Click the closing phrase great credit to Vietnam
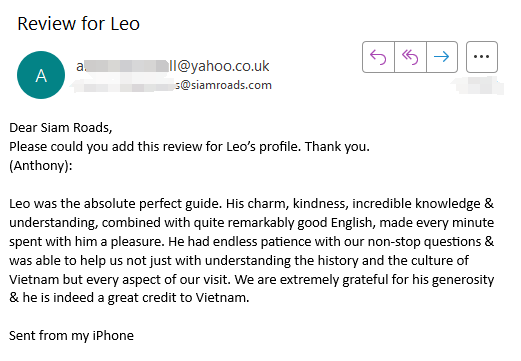Viewport: 521px width, 361px height. coord(178,298)
